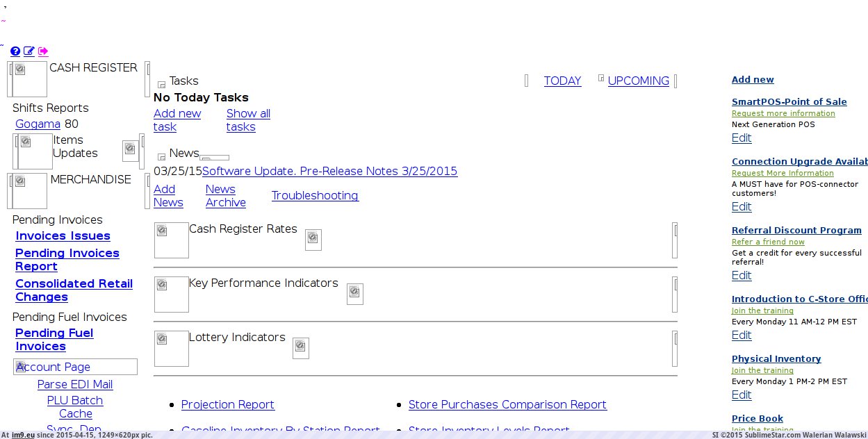Collapse the Tasks section using its small icon
This screenshot has width=868, height=439.
161,84
